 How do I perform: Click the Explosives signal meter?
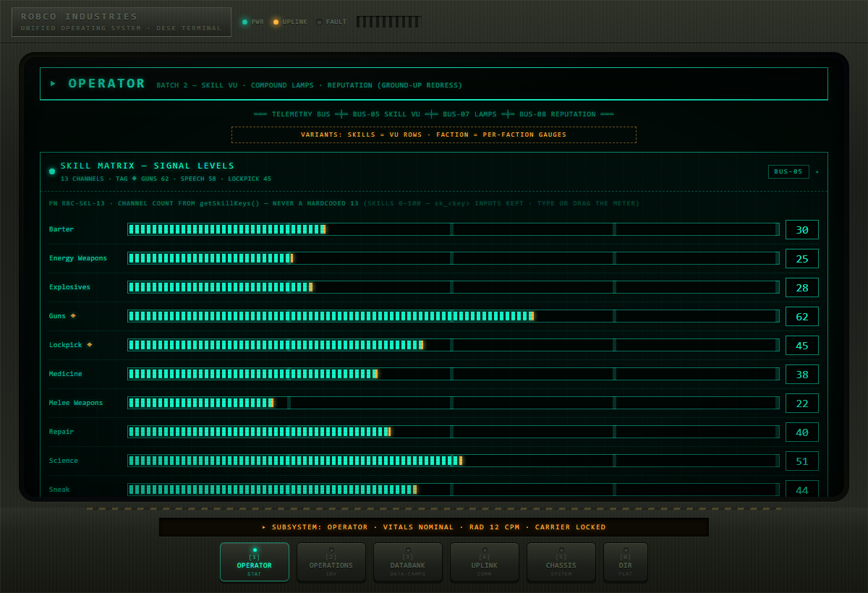point(454,287)
